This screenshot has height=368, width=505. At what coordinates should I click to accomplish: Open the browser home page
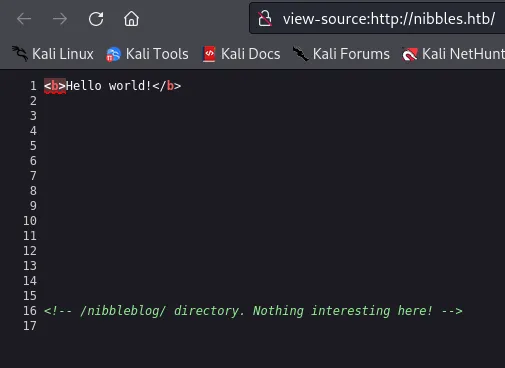tap(131, 19)
